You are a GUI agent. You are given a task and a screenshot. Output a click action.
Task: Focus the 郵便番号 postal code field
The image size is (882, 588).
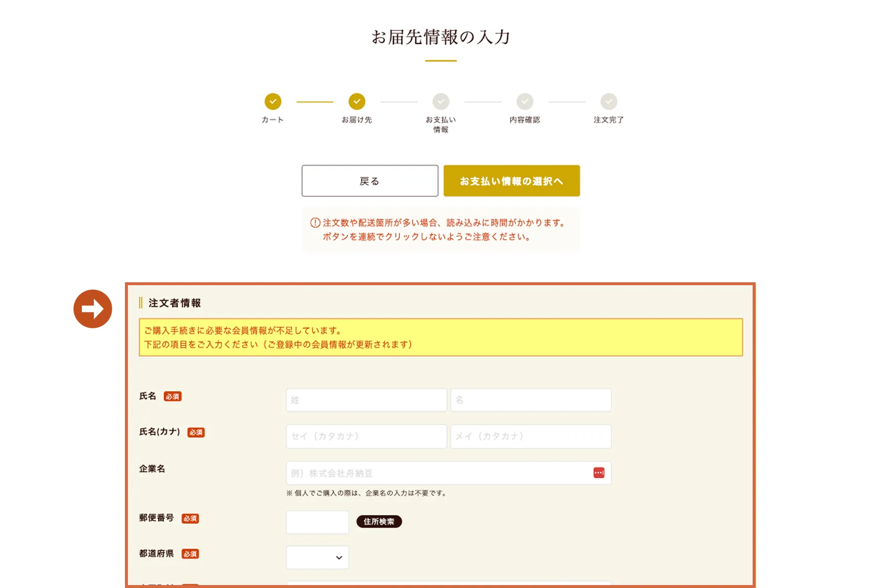318,522
